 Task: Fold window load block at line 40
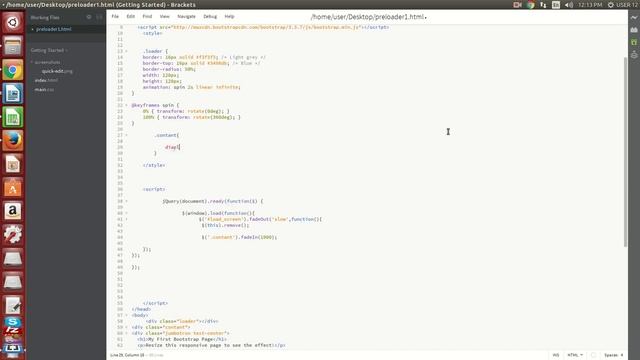click(x=126, y=213)
